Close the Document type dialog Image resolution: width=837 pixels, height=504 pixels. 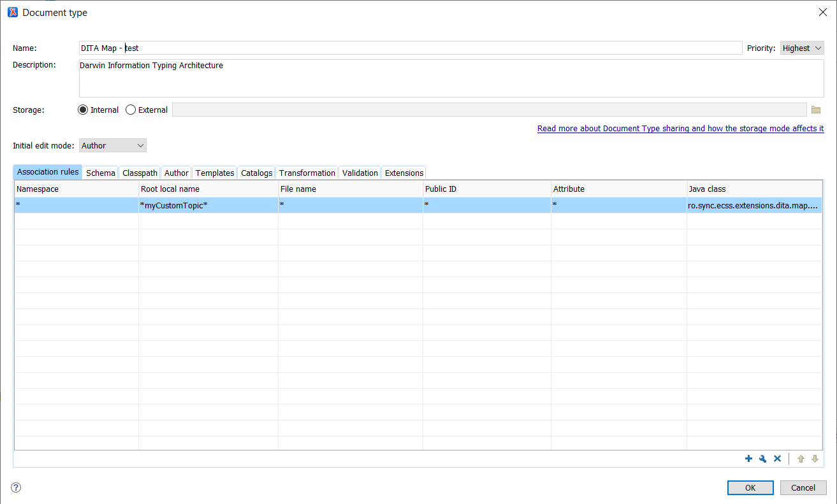click(822, 12)
